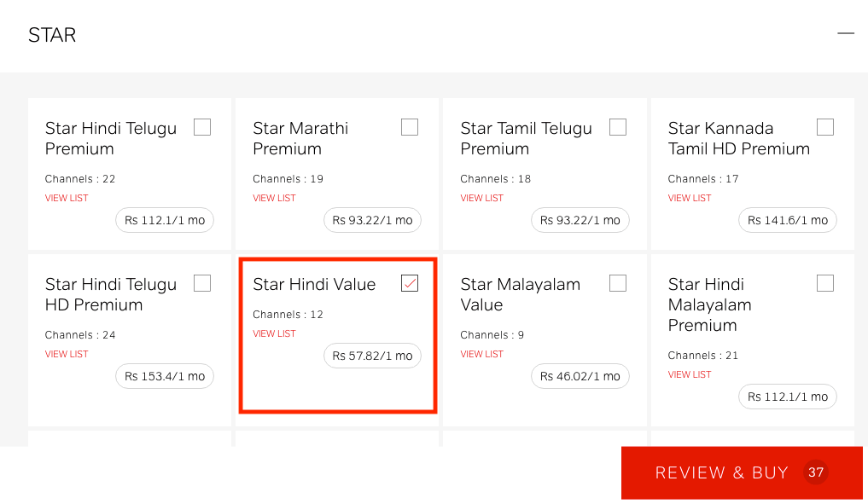Select the Star Marathi Premium checkbox
The image size is (868, 504).
pos(410,127)
